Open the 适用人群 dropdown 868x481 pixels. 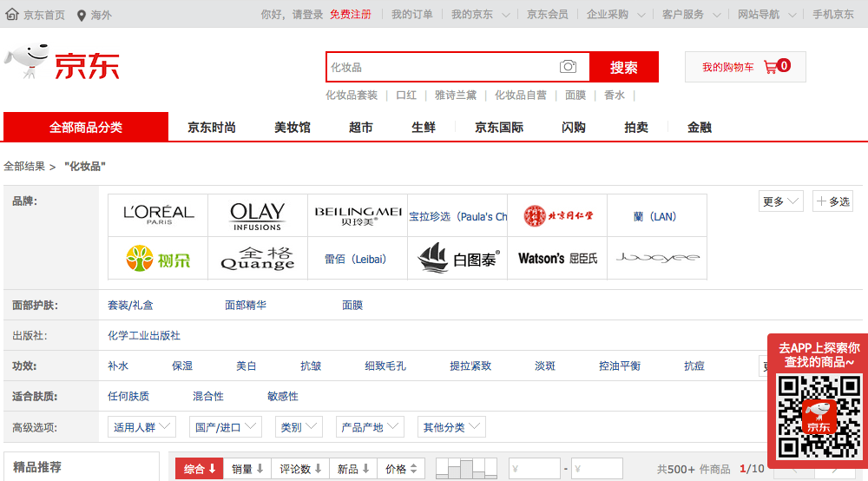141,427
